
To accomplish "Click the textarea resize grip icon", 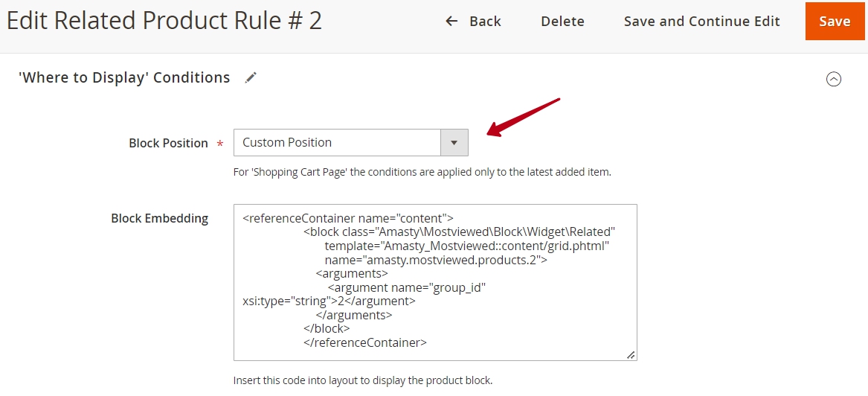I will pyautogui.click(x=631, y=355).
